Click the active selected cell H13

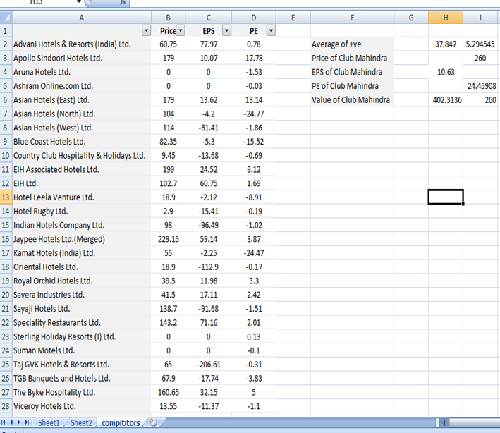pyautogui.click(x=446, y=197)
